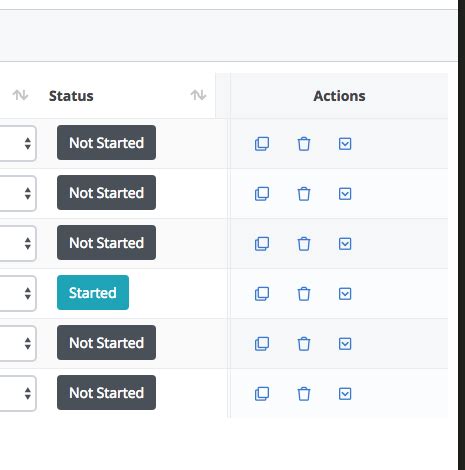Screen dimensions: 465x470
Task: Click the check-mark action icon in the fifth row
Action: click(345, 344)
